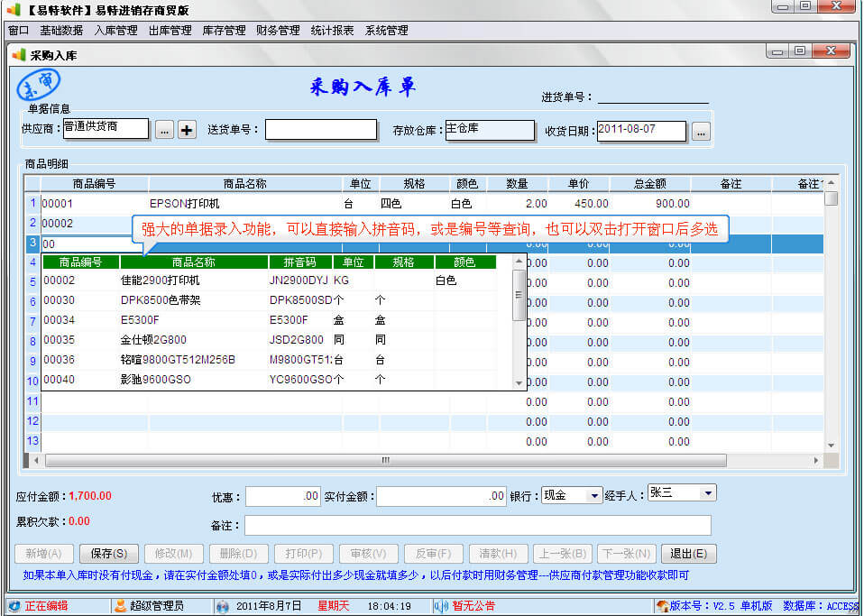Viewport: 864px width, 616px height.
Task: Open the 系统管理 menu
Action: tap(386, 31)
